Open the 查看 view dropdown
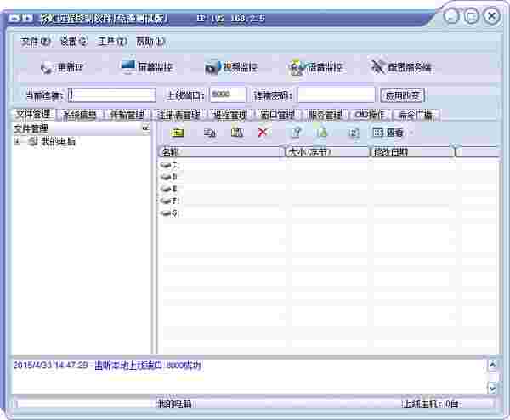510x420 pixels. (392, 133)
